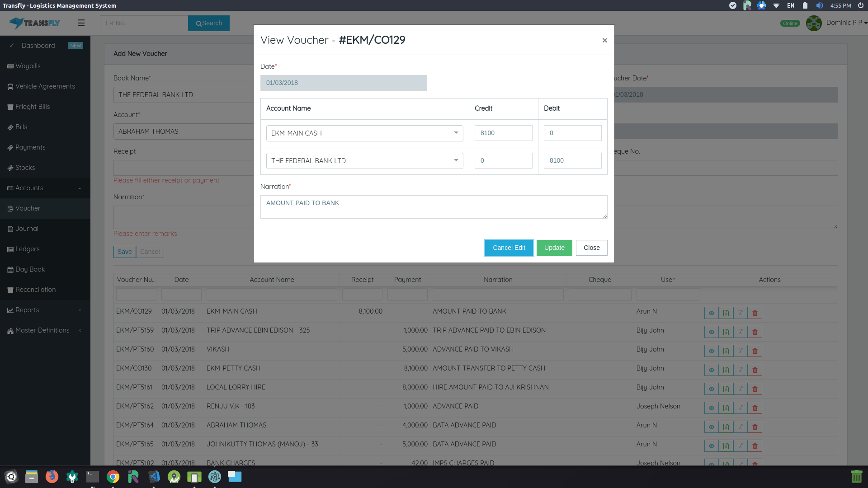View the EKM/CO129 voucher with the eye icon
The height and width of the screenshot is (488, 868).
pos(712,313)
